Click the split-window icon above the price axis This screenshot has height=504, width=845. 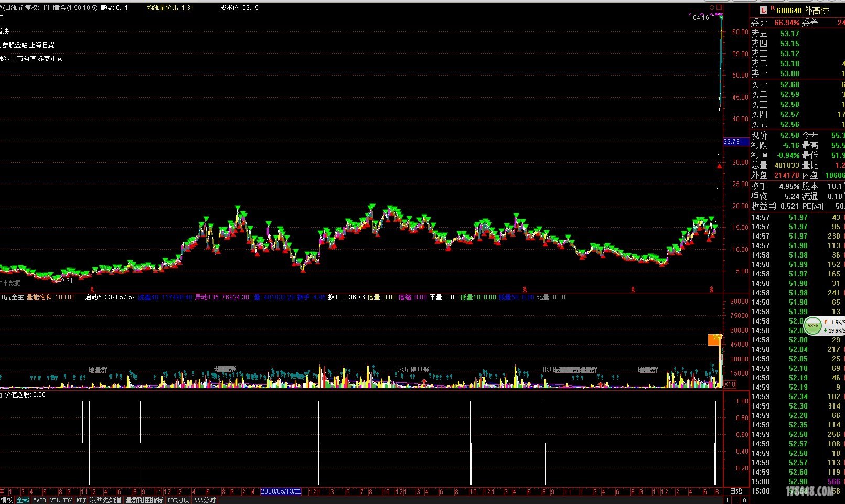pos(720,7)
